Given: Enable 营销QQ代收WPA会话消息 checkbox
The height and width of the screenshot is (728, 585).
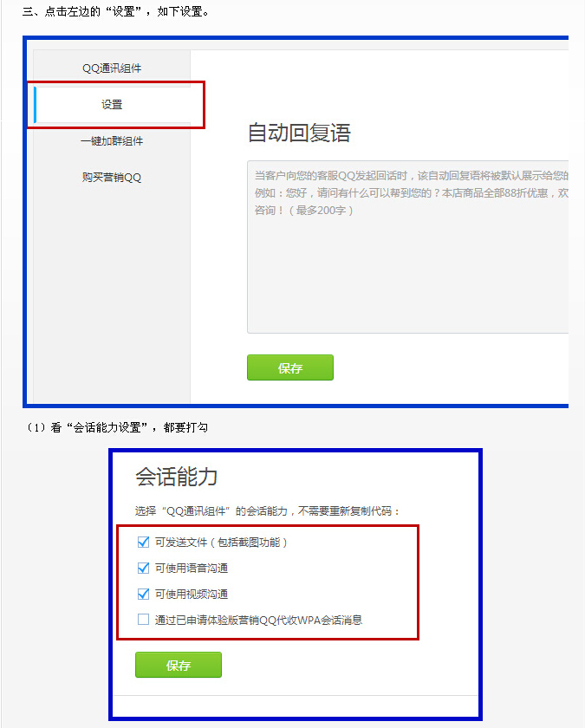Looking at the screenshot, I should (x=144, y=620).
